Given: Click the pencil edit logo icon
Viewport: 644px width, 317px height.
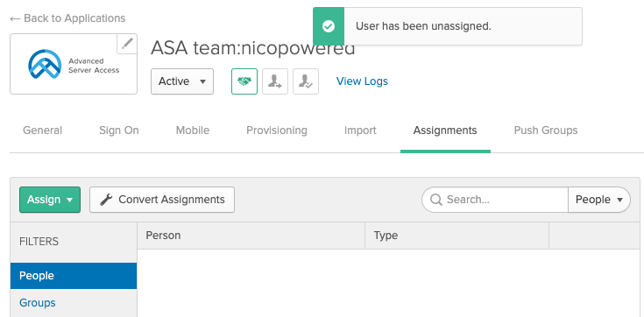Looking at the screenshot, I should pyautogui.click(x=127, y=44).
